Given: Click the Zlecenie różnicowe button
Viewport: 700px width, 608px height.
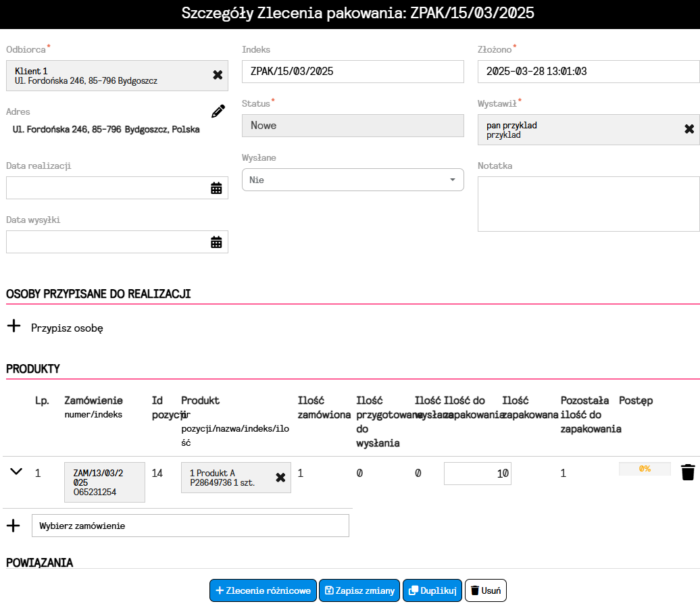Looking at the screenshot, I should 263,590.
